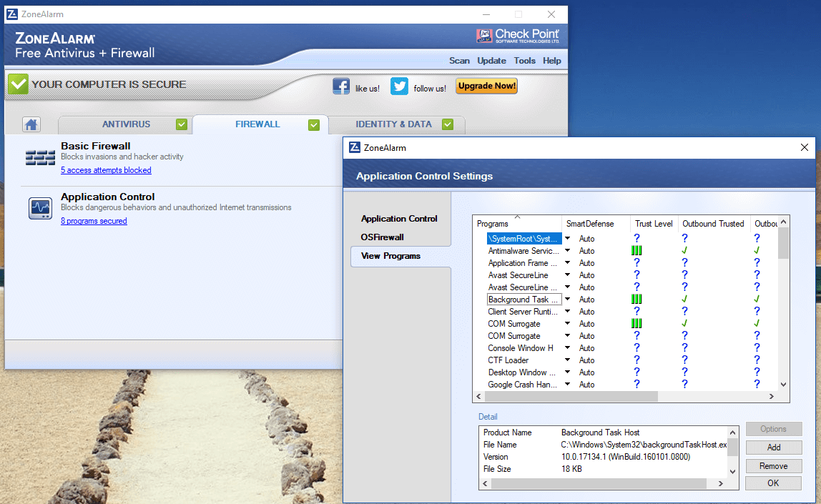
Task: Click Client Server Runti Outbound Trusted question mark
Action: pyautogui.click(x=684, y=312)
